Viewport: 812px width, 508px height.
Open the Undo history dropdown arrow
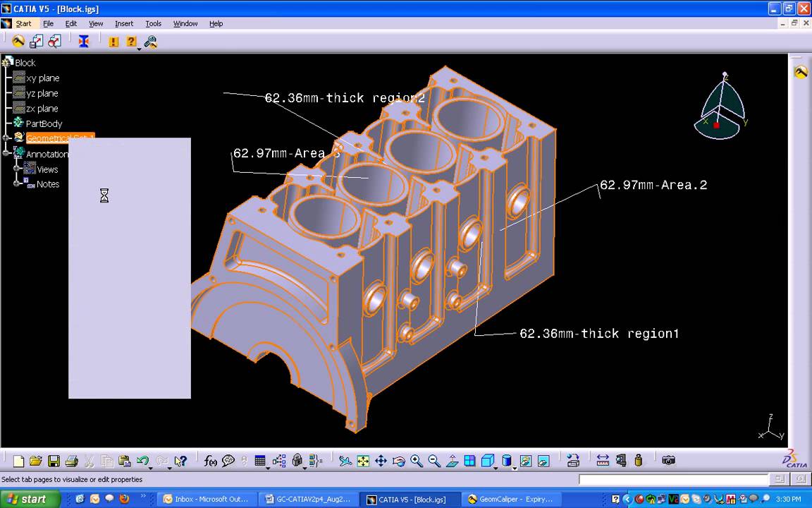point(151,468)
